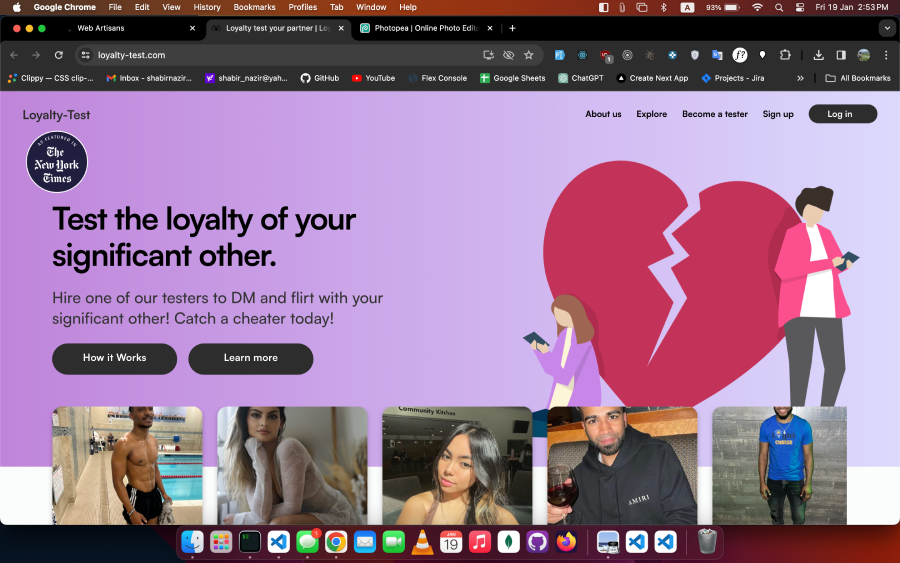The height and width of the screenshot is (563, 900).
Task: Reload the page with the refresh icon
Action: pos(59,55)
